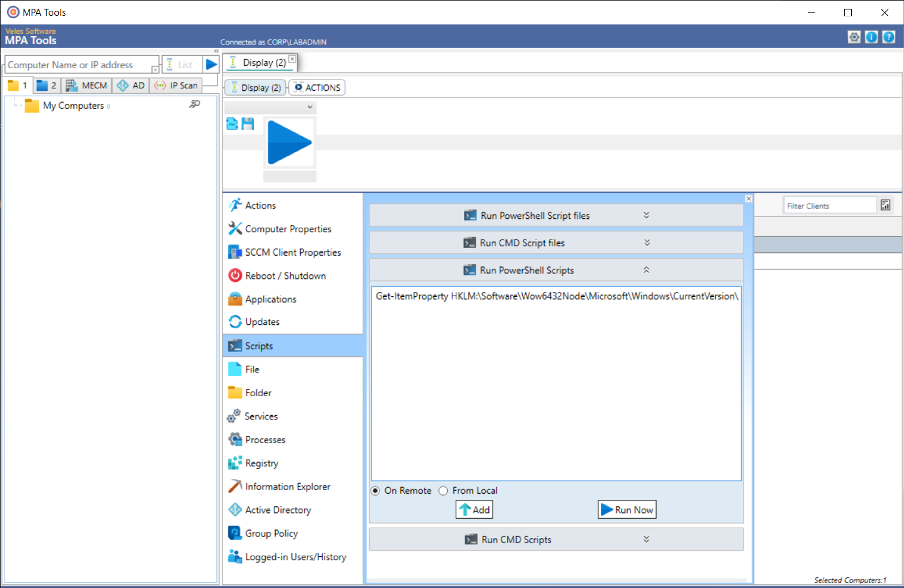
Task: Expand Run CMD Script files section
Action: (x=556, y=243)
